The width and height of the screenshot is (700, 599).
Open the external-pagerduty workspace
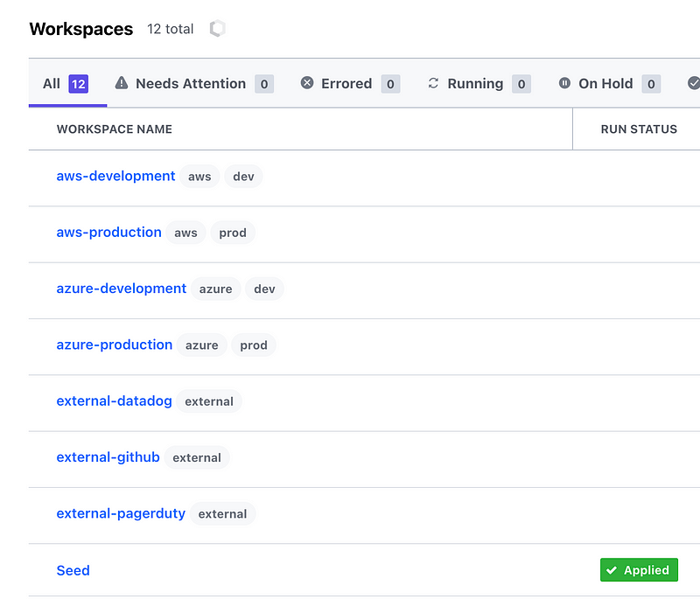click(x=121, y=513)
